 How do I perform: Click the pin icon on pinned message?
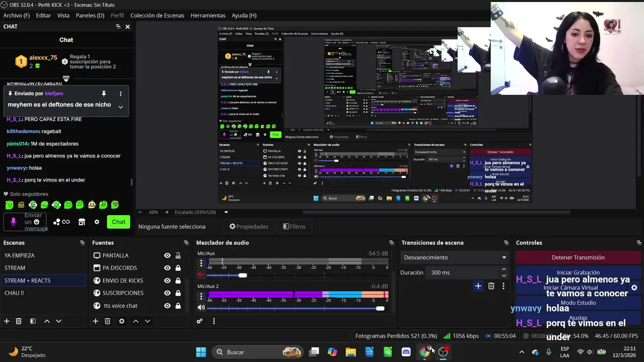coord(104,94)
